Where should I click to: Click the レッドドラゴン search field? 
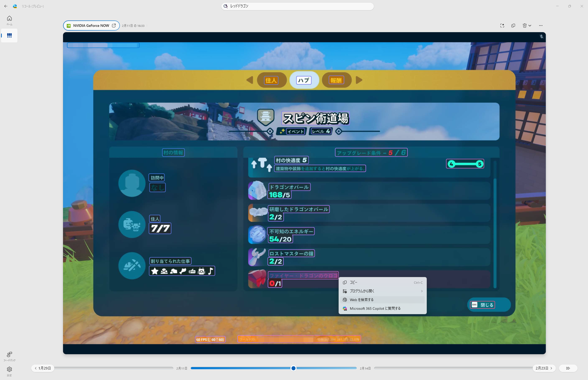[297, 6]
